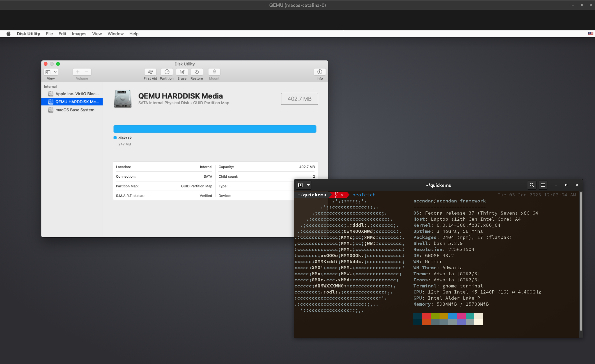
Task: Click the terminal vertical scrollbar
Action: tap(580, 261)
